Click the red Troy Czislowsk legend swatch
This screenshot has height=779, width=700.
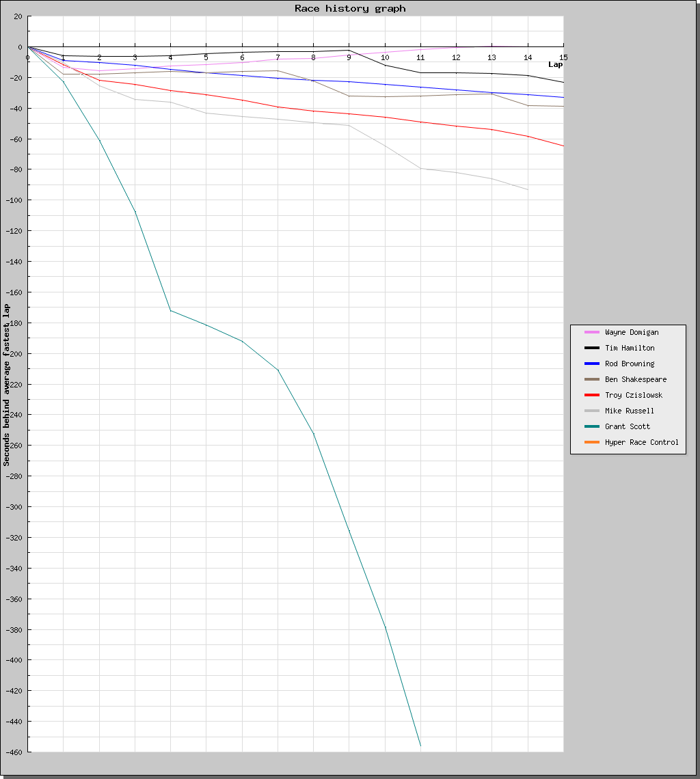point(591,395)
